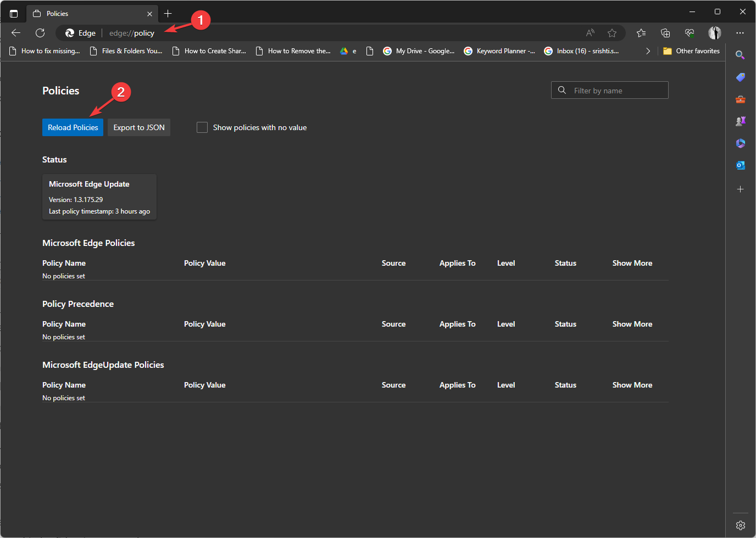
Task: Click the Reload Policies button
Action: point(73,127)
